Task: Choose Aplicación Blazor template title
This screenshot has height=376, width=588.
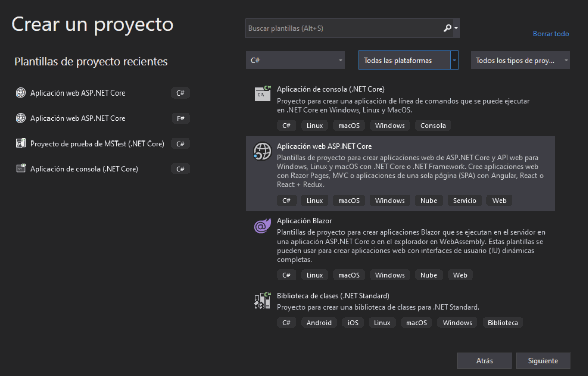Action: [305, 221]
